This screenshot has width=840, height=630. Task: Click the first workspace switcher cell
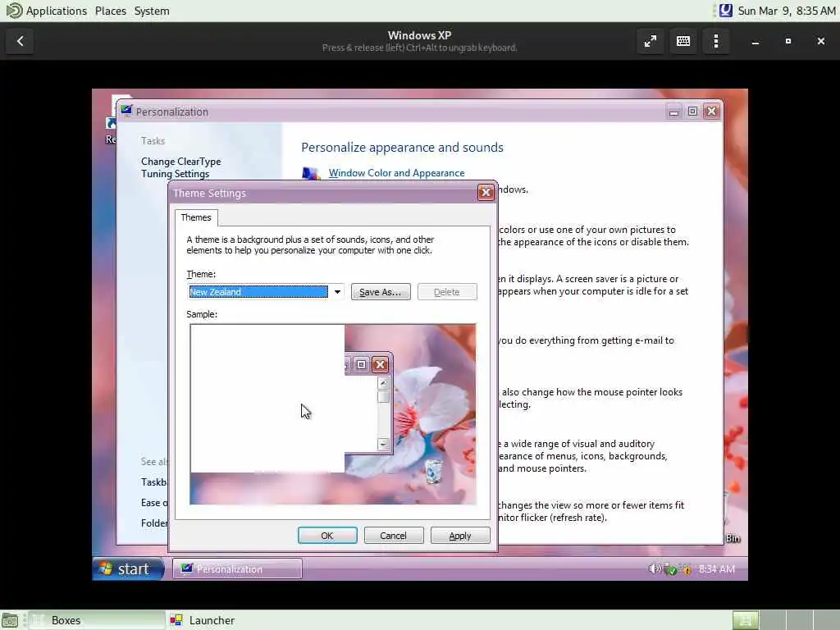click(x=745, y=620)
